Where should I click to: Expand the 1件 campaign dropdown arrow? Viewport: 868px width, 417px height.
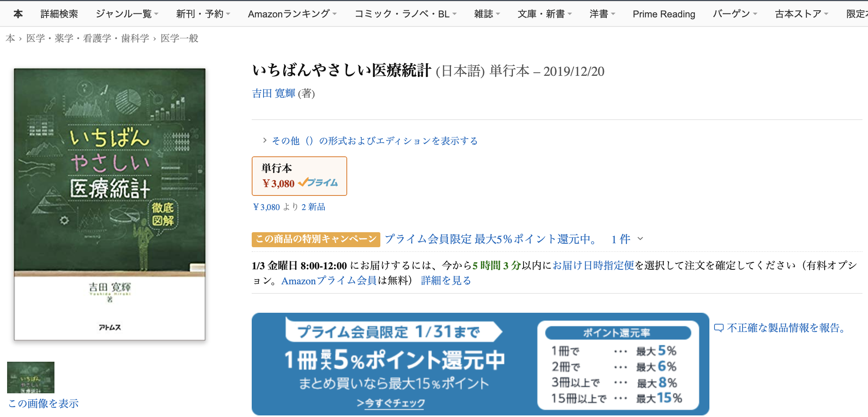[x=640, y=239]
